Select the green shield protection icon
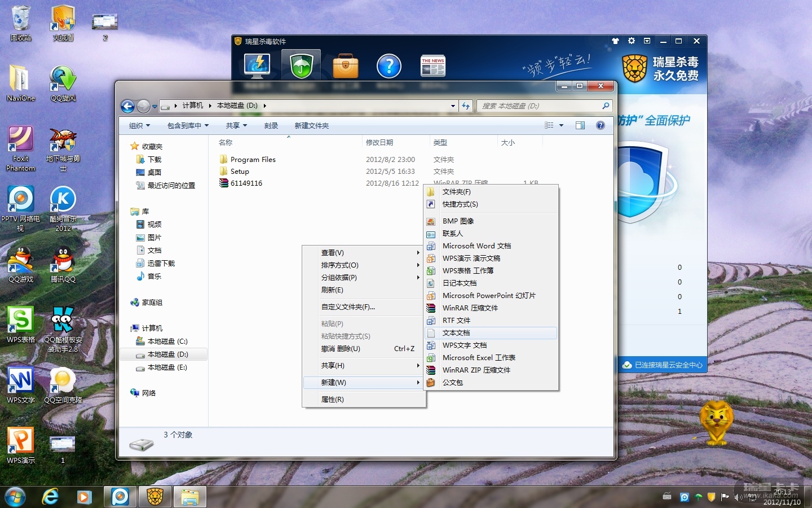This screenshot has height=508, width=812. (302, 66)
